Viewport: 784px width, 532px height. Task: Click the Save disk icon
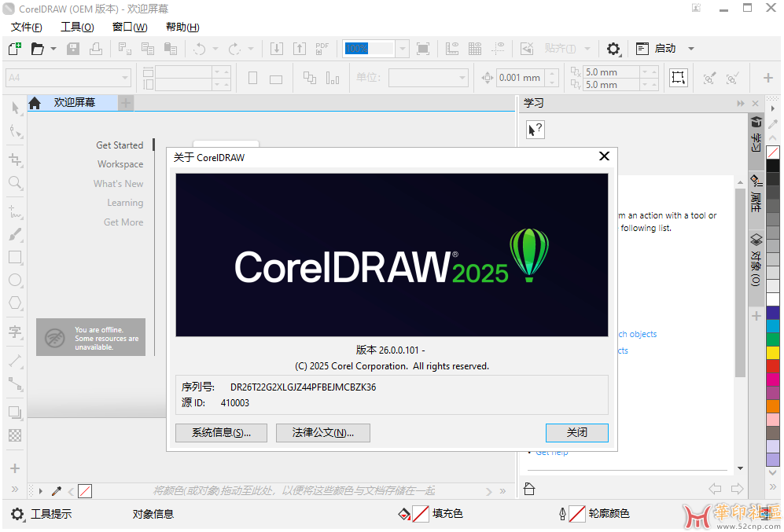(73, 49)
